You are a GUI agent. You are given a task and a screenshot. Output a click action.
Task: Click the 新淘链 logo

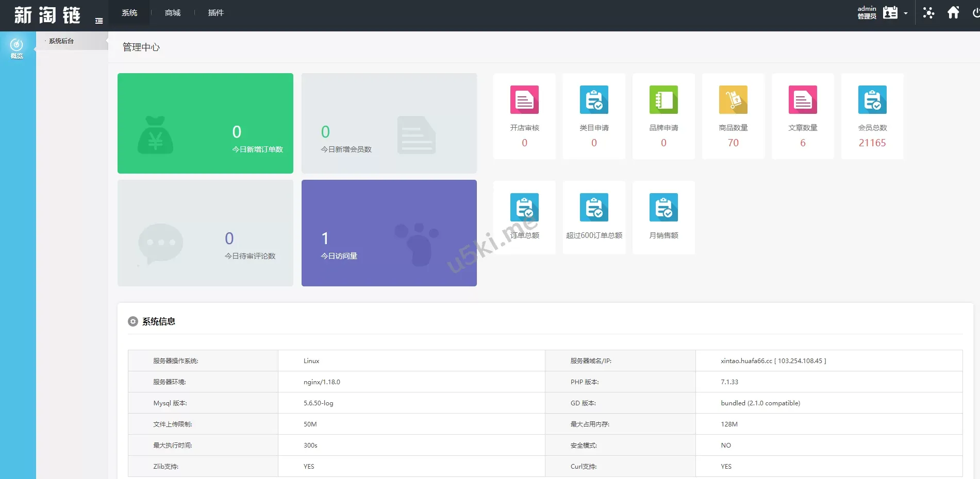pyautogui.click(x=47, y=15)
